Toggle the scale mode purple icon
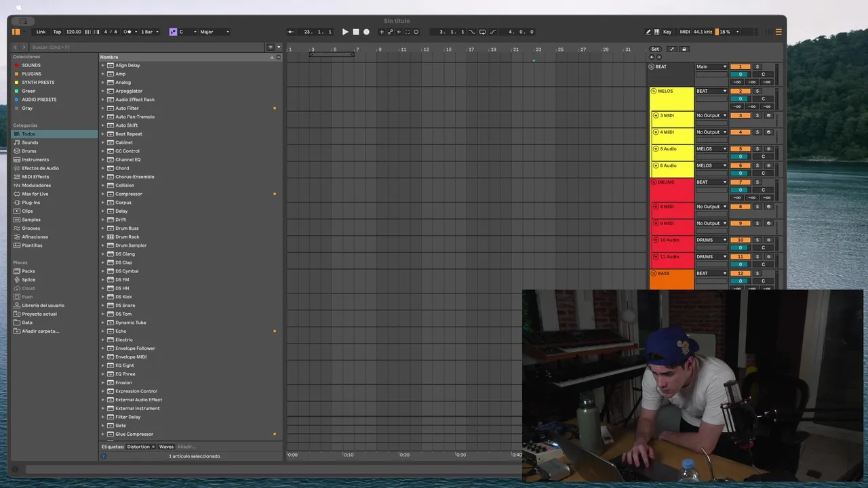 (173, 32)
